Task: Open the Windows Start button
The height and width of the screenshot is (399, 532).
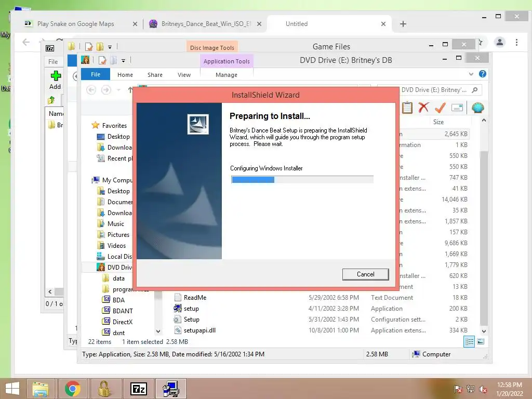Action: tap(12, 389)
